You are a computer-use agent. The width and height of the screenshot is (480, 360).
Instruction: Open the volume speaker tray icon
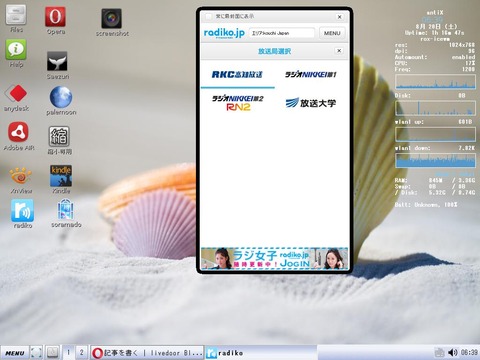click(x=453, y=352)
